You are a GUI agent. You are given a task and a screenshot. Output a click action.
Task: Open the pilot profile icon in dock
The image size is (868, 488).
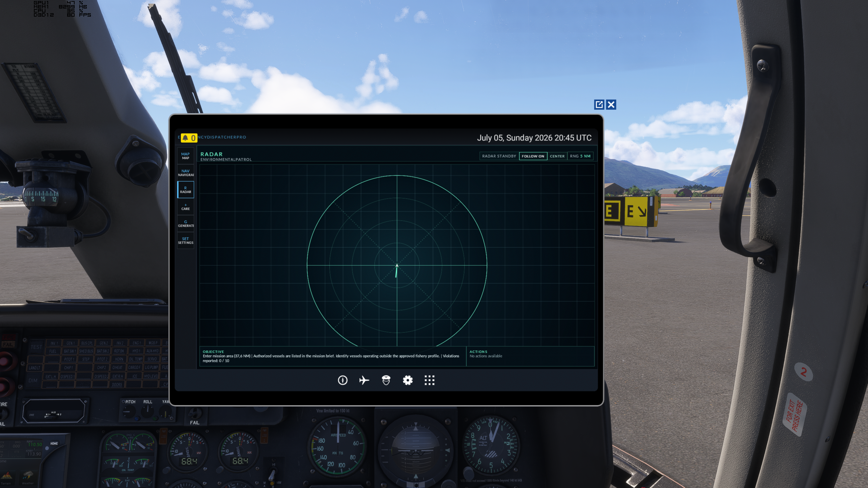tap(386, 380)
